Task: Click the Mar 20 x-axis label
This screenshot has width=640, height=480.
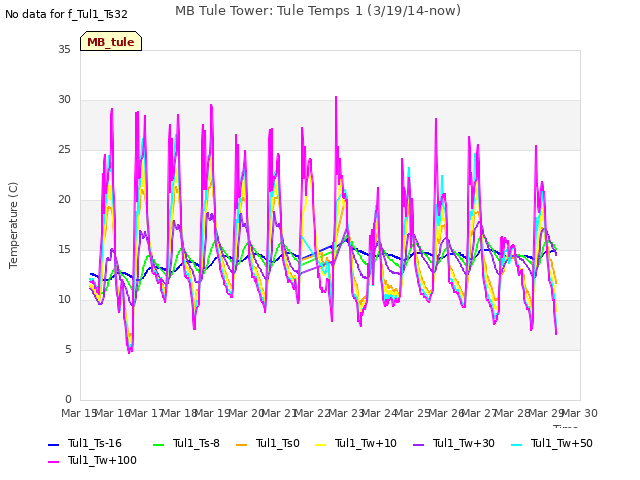Action: click(246, 413)
